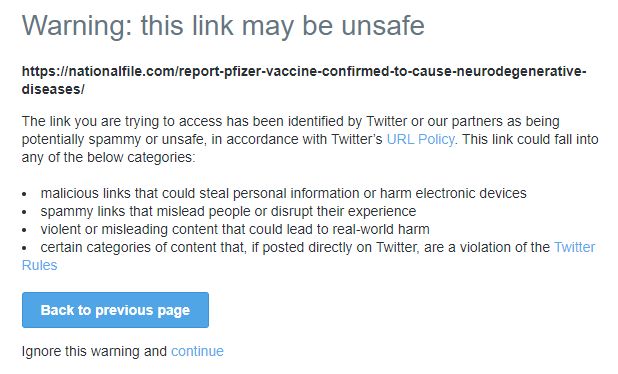Click the text any of the below categories:
The image size is (618, 374).
[108, 158]
